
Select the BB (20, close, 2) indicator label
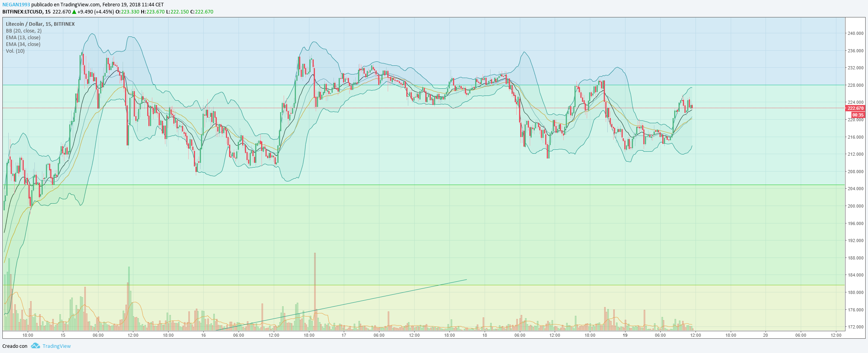click(x=24, y=31)
